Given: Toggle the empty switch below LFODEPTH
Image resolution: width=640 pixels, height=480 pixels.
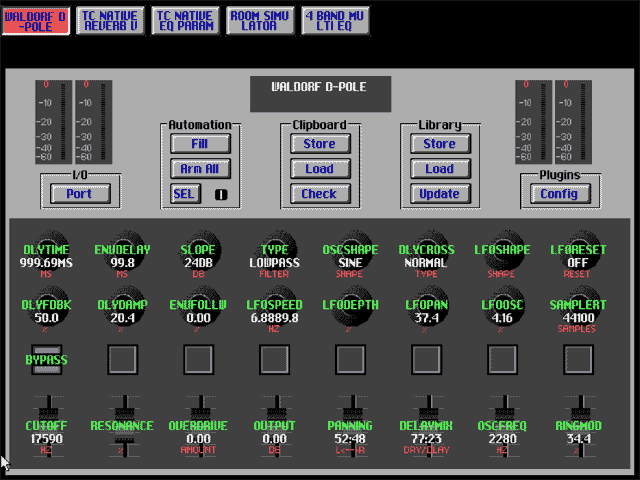Looking at the screenshot, I should pyautogui.click(x=351, y=360).
